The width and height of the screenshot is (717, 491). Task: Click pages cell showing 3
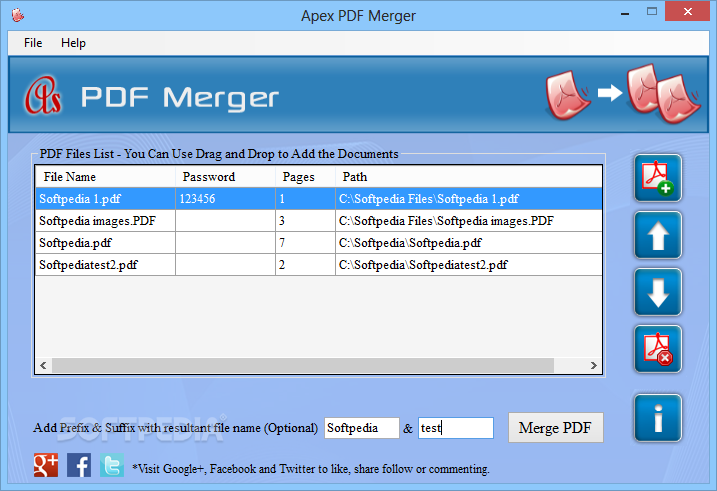coord(305,221)
